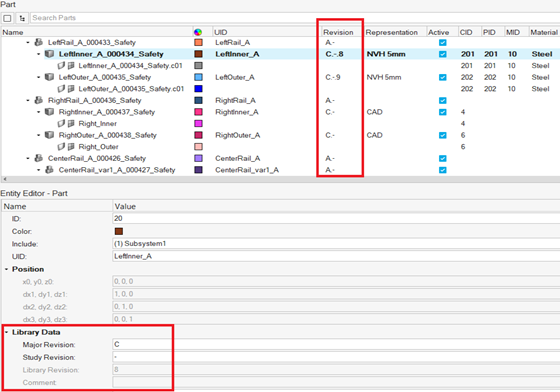
Task: Sort by the UID column header
Action: [266, 32]
